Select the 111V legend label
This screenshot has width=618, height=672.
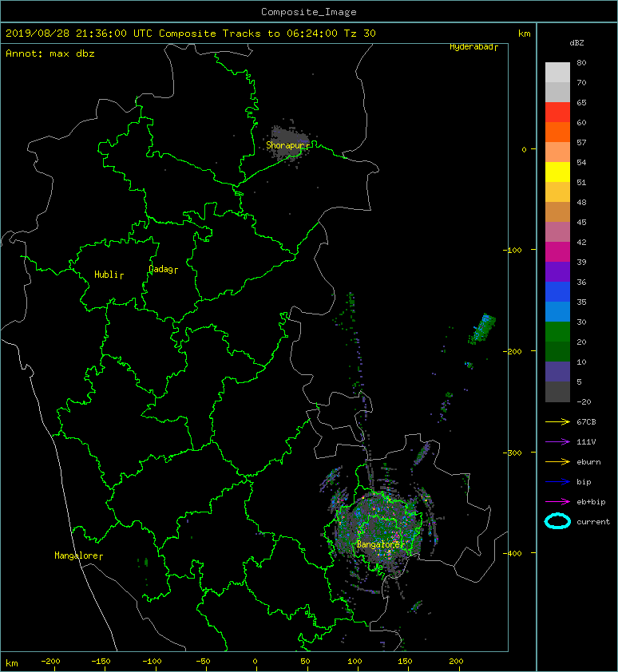coord(586,442)
